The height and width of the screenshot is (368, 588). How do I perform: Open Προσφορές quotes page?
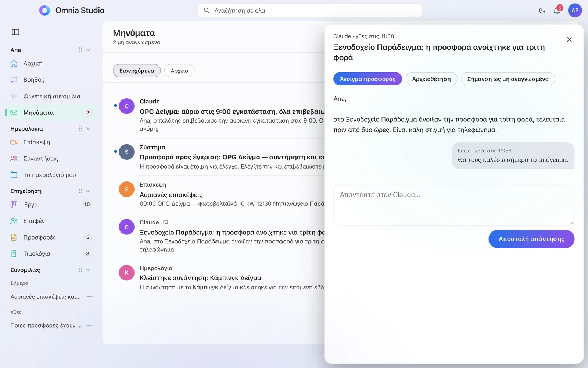pos(50,237)
